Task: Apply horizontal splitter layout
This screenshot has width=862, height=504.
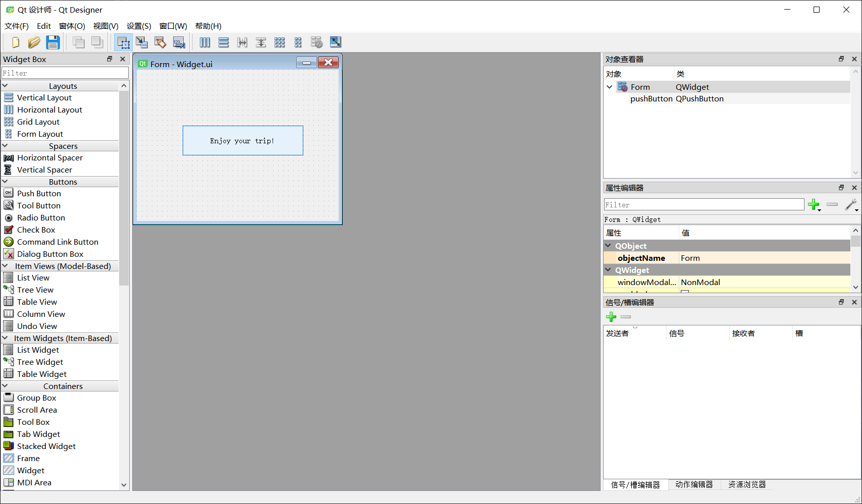Action: coord(242,42)
